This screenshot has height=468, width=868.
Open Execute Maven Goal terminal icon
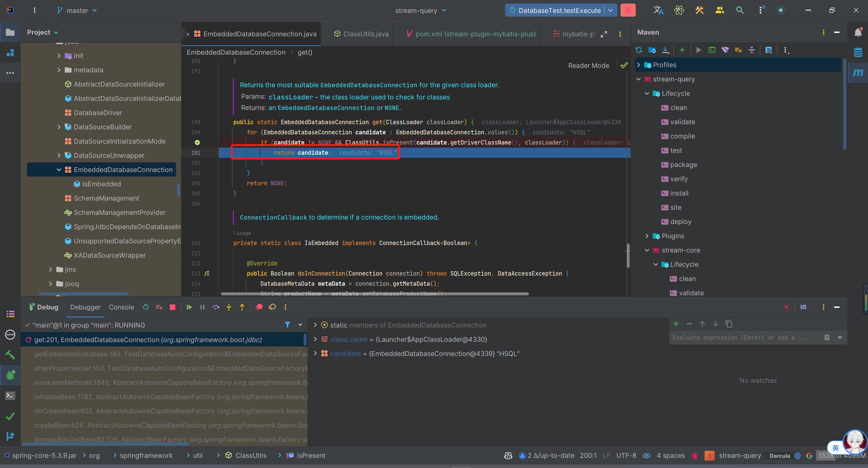click(712, 50)
